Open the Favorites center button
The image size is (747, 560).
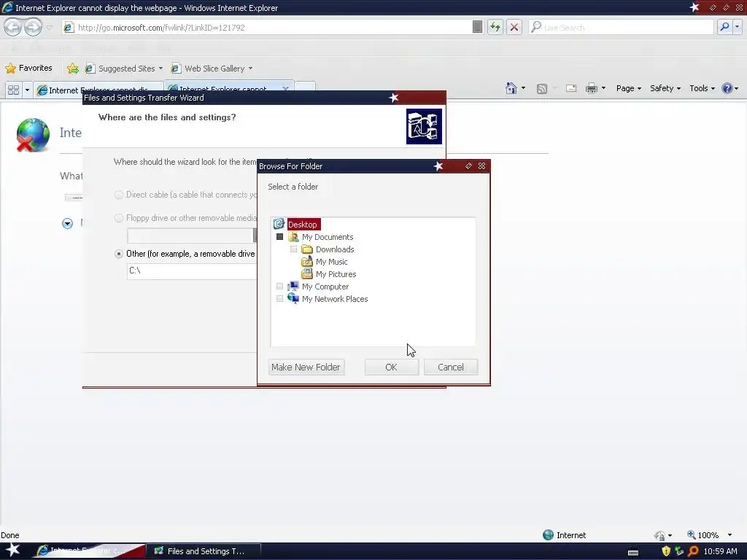pos(28,68)
